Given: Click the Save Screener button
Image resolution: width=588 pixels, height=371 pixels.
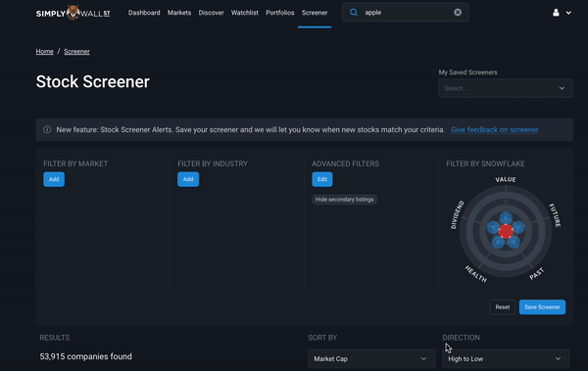Looking at the screenshot, I should [542, 307].
